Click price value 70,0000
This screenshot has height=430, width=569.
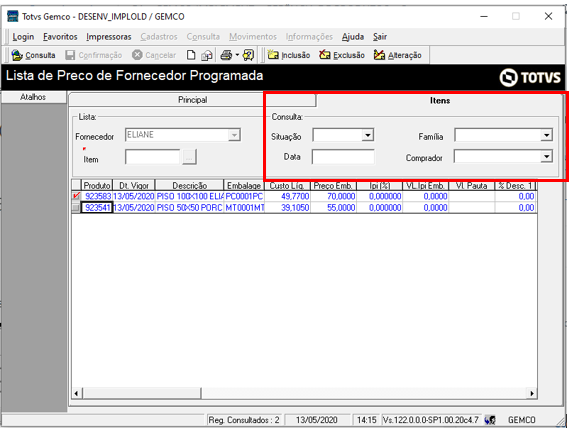pyautogui.click(x=333, y=196)
